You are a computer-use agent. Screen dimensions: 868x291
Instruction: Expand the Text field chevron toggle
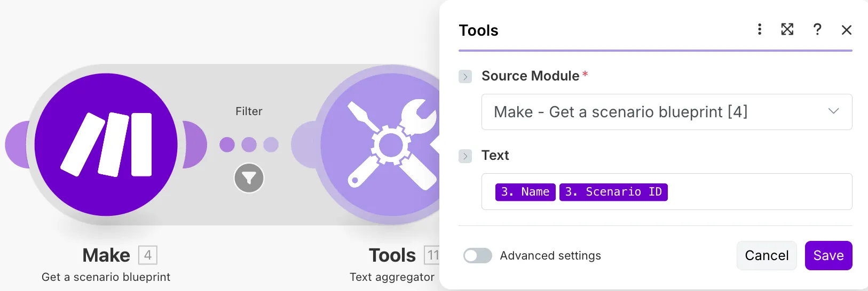click(465, 156)
